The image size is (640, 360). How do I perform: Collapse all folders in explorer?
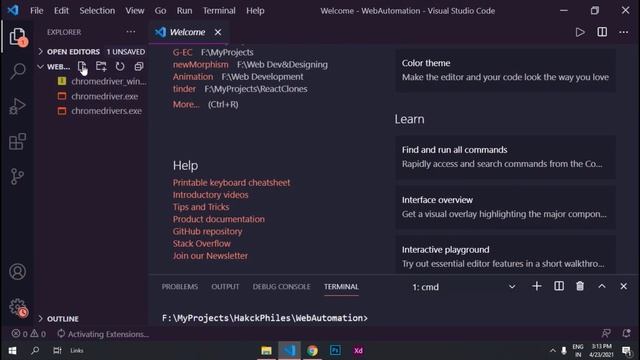coord(139,66)
